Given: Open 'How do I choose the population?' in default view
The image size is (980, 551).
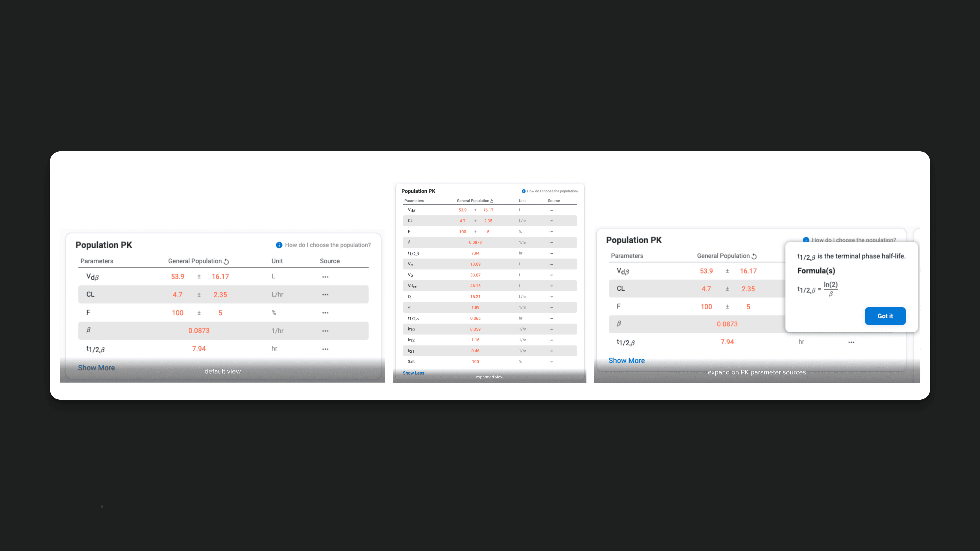Looking at the screenshot, I should [327, 245].
